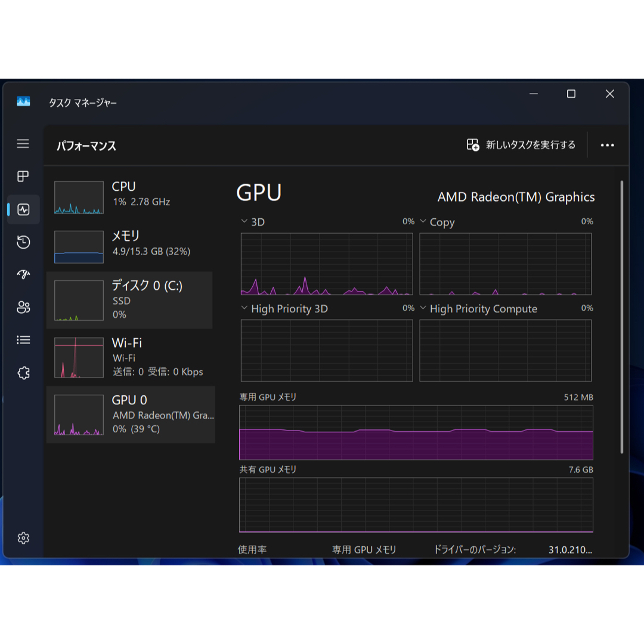Click the GPU details vertical scrollbar
Screen dimensions: 644x644
(622, 317)
